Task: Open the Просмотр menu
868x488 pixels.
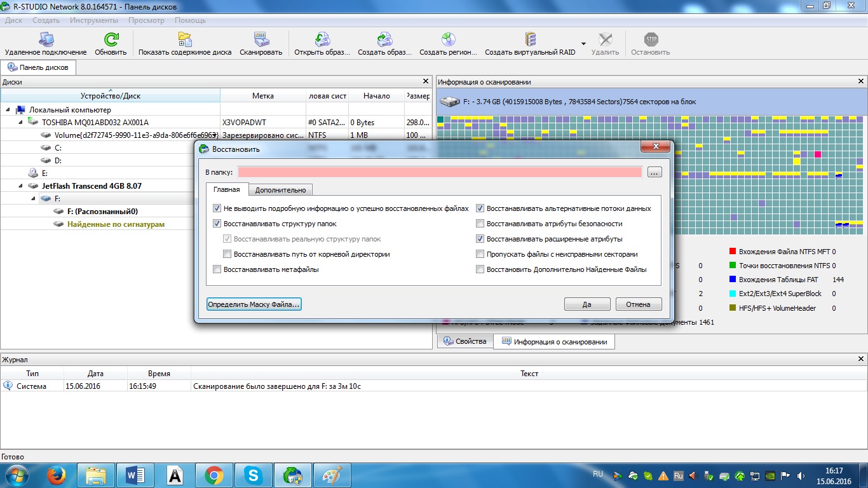Action: (x=146, y=20)
